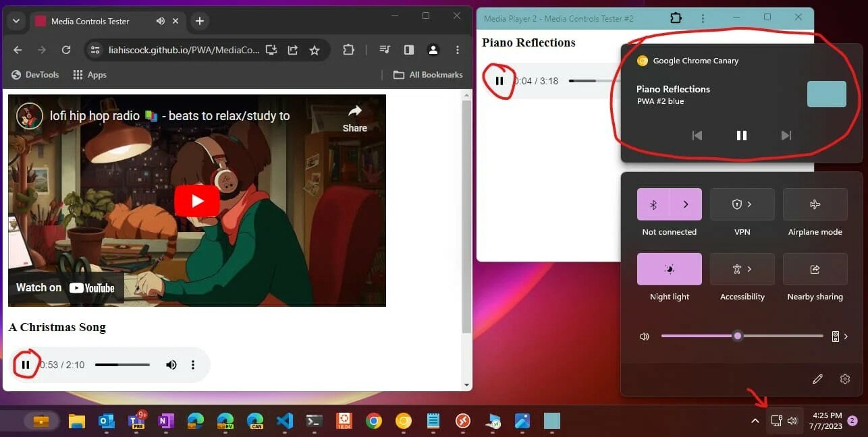Open the clock showing 4:25 PM
The height and width of the screenshot is (437, 868).
[x=827, y=421]
